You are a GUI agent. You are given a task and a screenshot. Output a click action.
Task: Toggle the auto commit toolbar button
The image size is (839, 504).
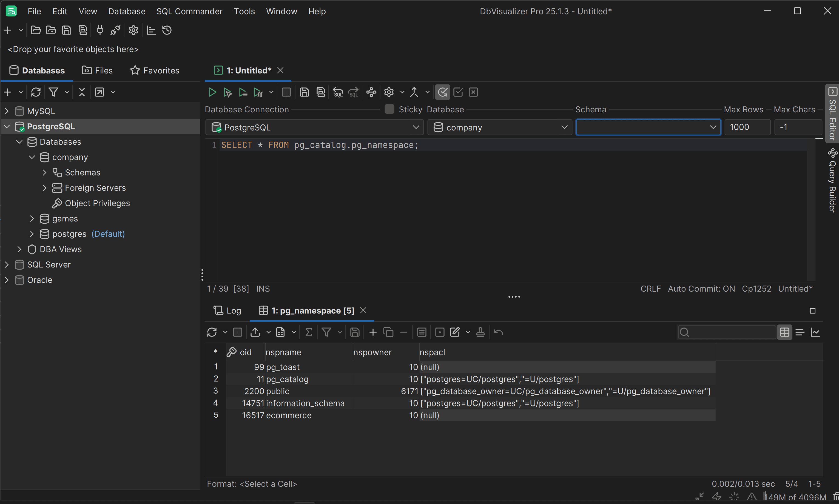(442, 92)
